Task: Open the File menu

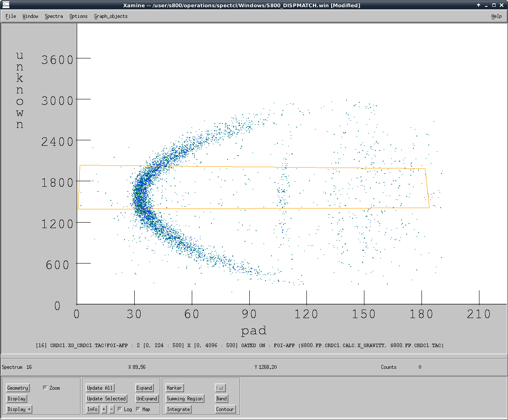Action: [11, 16]
